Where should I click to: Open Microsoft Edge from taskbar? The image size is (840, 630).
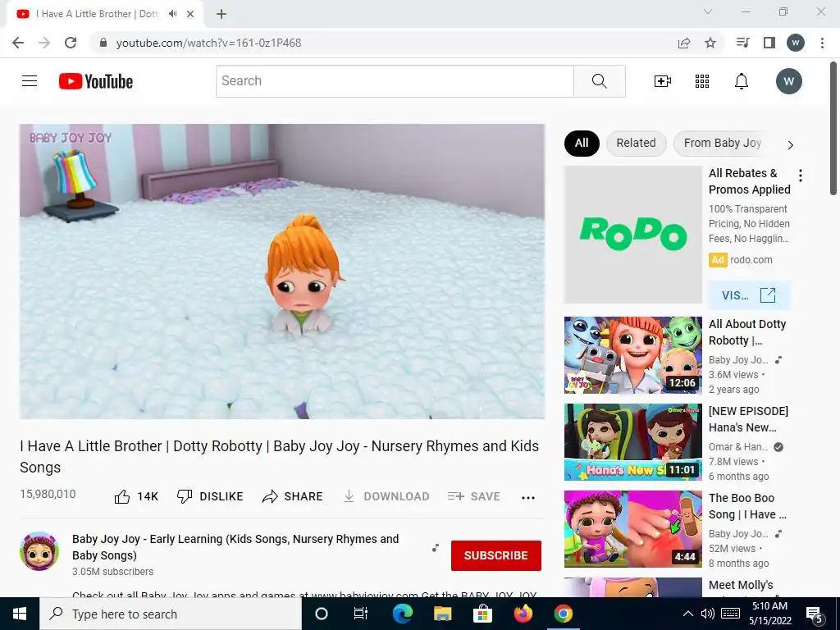click(402, 614)
